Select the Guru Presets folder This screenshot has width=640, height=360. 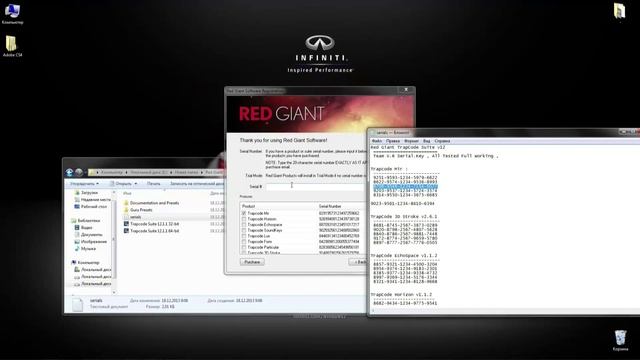coord(138,210)
